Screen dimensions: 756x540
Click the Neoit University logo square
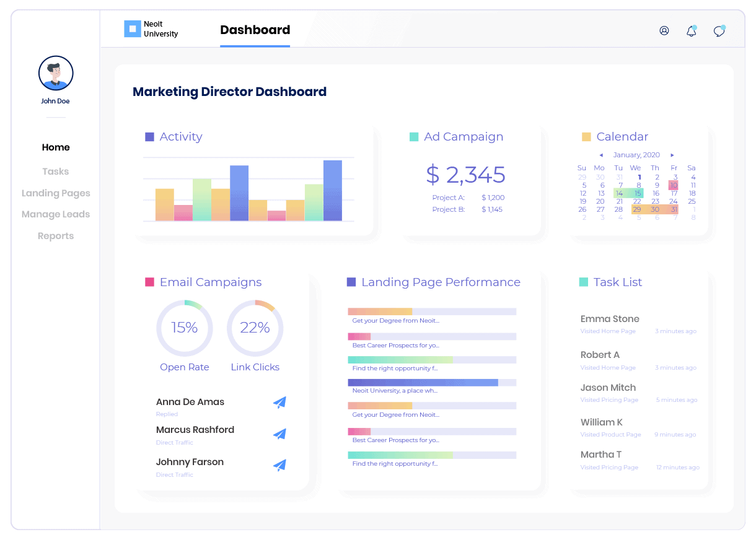[133, 28]
